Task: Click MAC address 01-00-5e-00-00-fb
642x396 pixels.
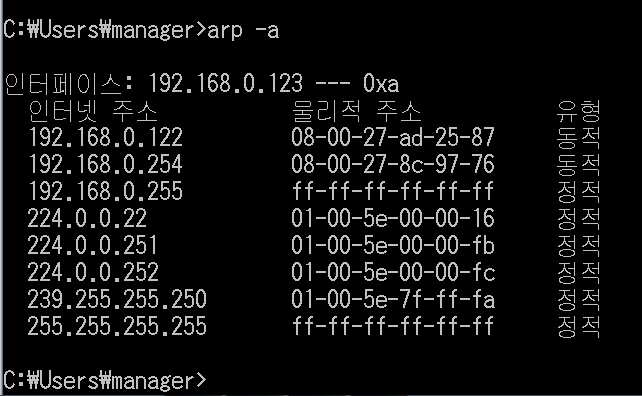Action: pyautogui.click(x=393, y=245)
